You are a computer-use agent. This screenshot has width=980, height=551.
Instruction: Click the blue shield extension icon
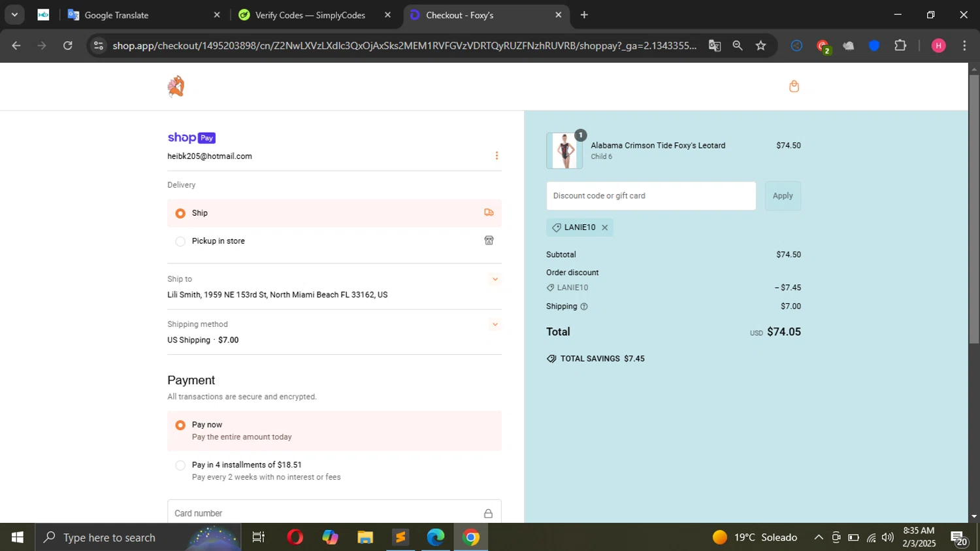pyautogui.click(x=874, y=46)
